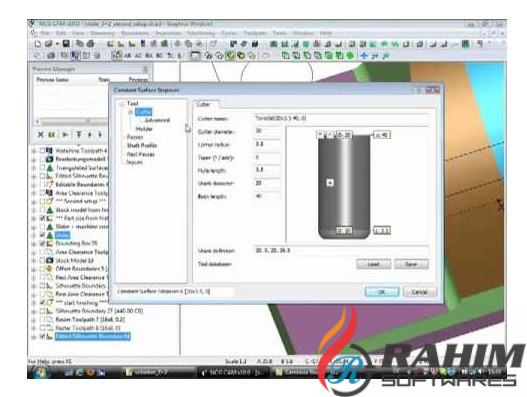
Task: Click the red X icon in Process Manager
Action: coord(40,134)
